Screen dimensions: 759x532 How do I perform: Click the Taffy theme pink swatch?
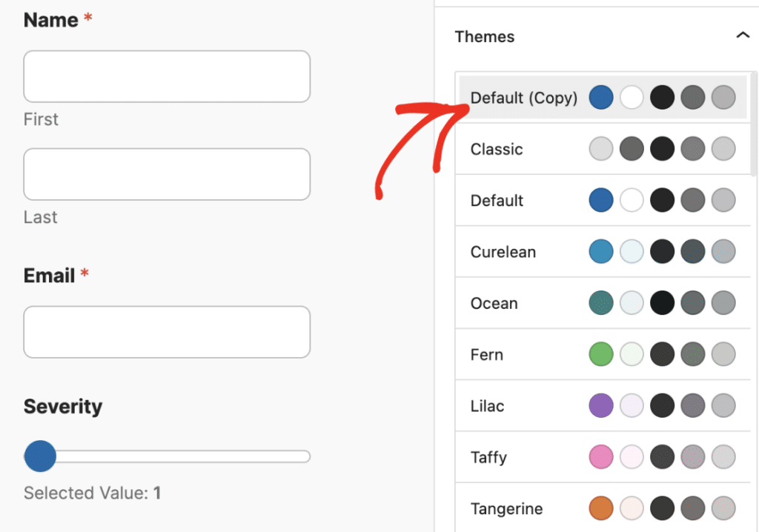pyautogui.click(x=601, y=457)
